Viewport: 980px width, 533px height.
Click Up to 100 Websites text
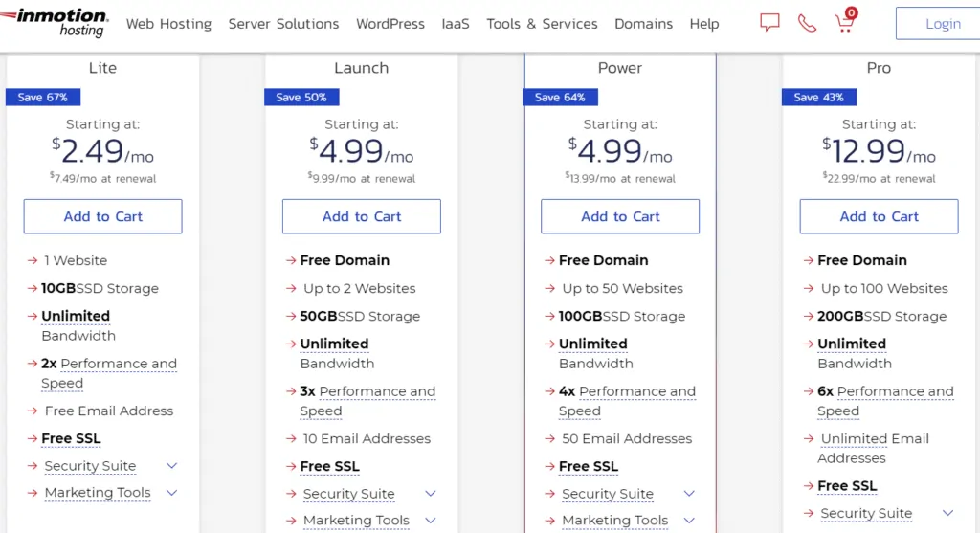[x=884, y=288]
